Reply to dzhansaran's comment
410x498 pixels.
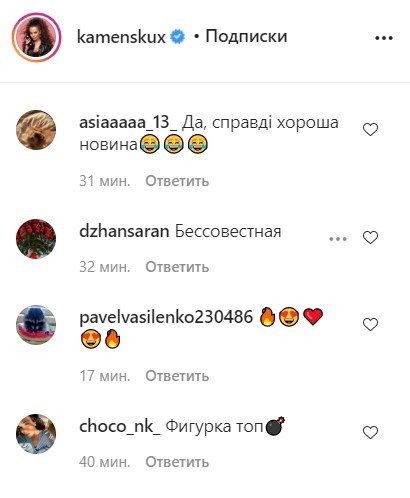click(x=177, y=267)
